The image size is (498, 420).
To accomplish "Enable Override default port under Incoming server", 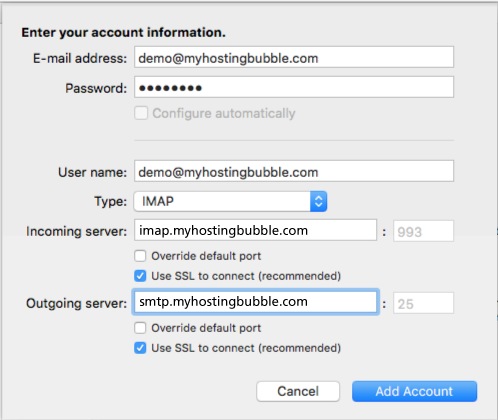I will pos(140,256).
